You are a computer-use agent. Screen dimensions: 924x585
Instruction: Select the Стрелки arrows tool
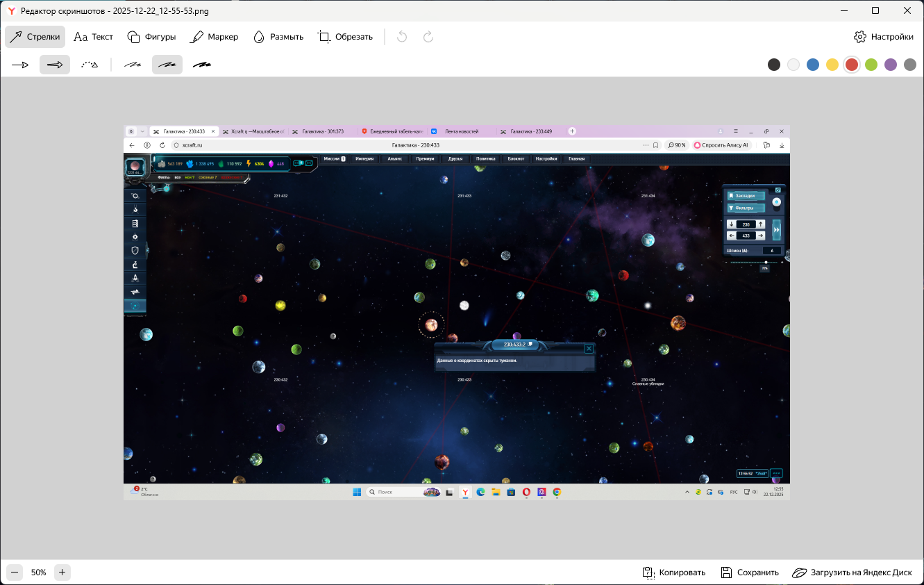pos(35,37)
